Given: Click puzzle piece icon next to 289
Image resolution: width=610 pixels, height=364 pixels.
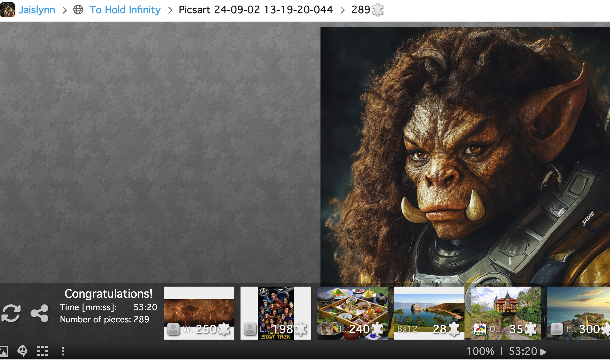Looking at the screenshot, I should [x=378, y=10].
